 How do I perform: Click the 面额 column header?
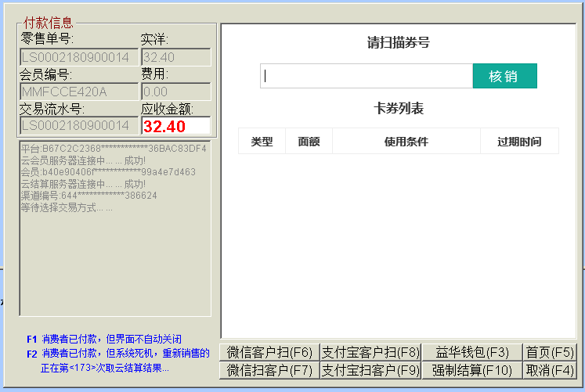coord(309,142)
